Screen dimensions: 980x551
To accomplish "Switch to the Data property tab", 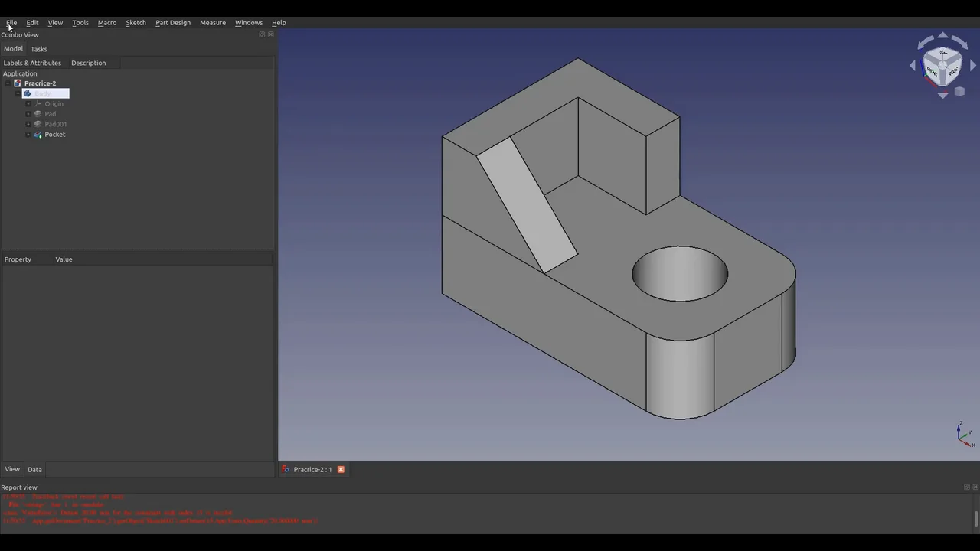I will pyautogui.click(x=34, y=470).
